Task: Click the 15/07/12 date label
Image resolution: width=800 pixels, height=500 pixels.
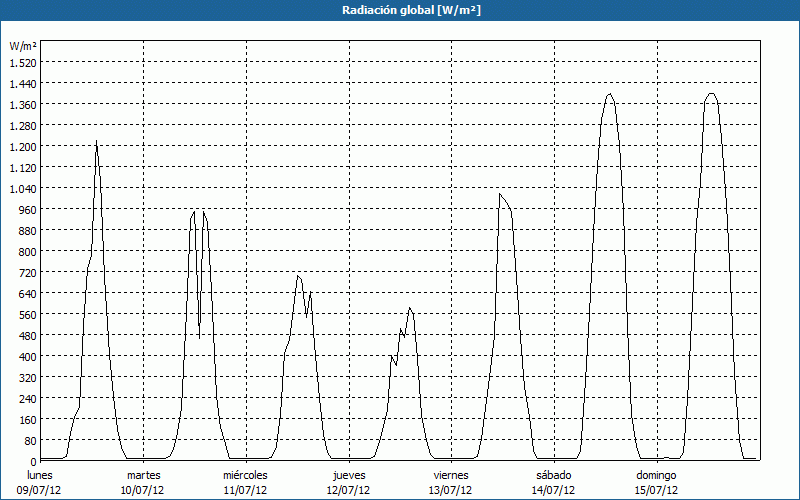Action: [656, 490]
